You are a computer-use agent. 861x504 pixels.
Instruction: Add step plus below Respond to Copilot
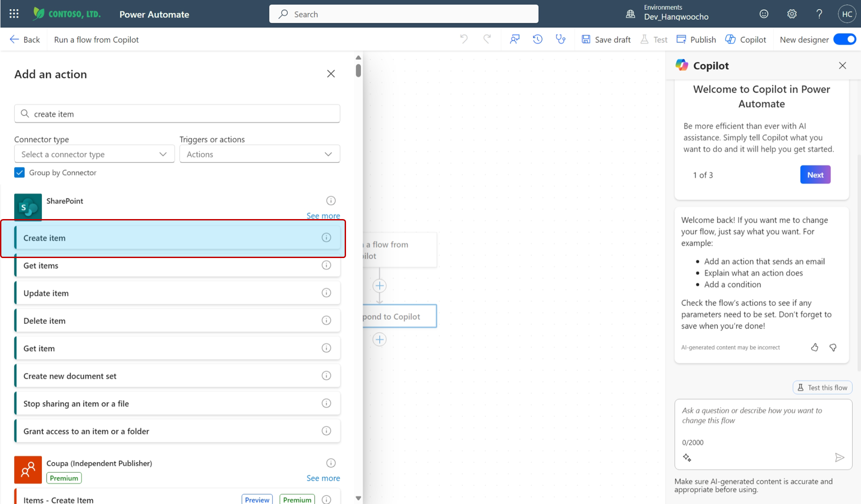379,340
